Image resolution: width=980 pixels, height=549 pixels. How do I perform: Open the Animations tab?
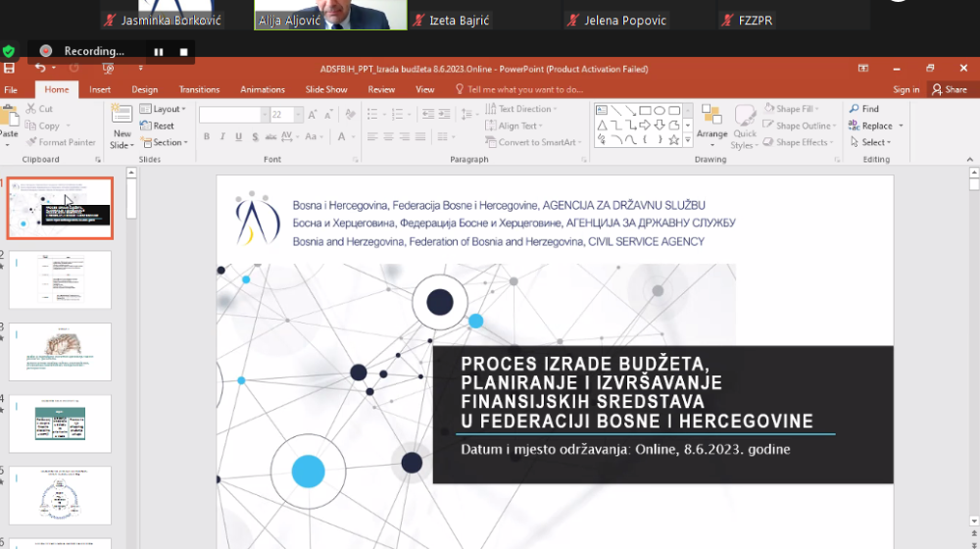pos(263,90)
